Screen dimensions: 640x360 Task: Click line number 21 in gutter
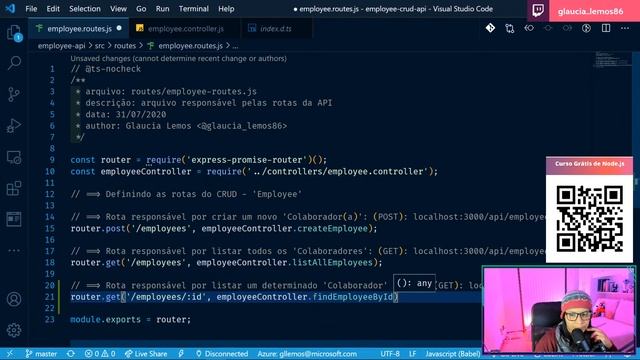[x=50, y=297]
